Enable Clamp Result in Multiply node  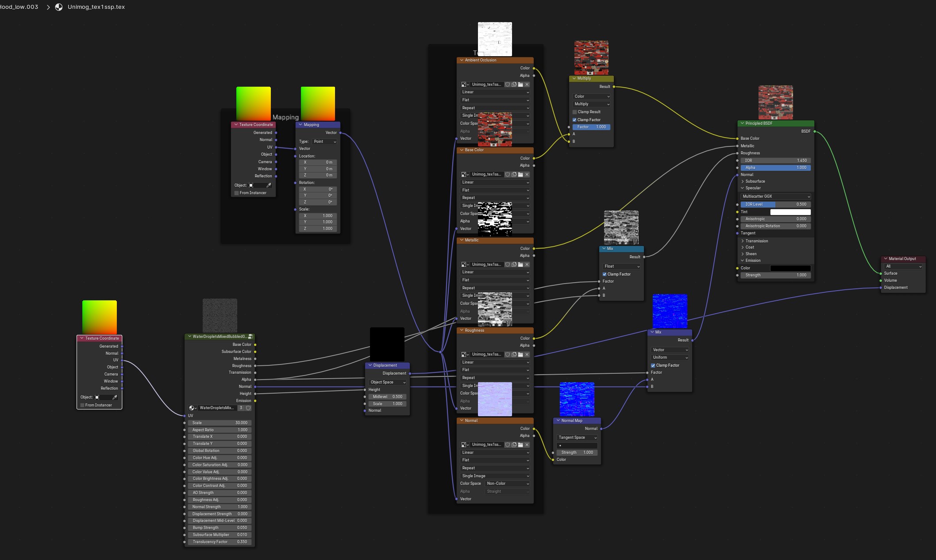[x=575, y=112]
